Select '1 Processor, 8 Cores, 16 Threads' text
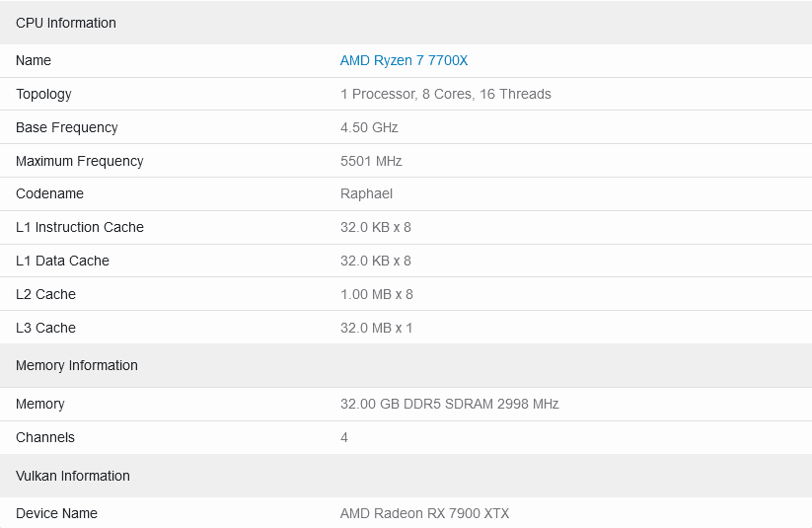The width and height of the screenshot is (812, 528). [x=445, y=94]
